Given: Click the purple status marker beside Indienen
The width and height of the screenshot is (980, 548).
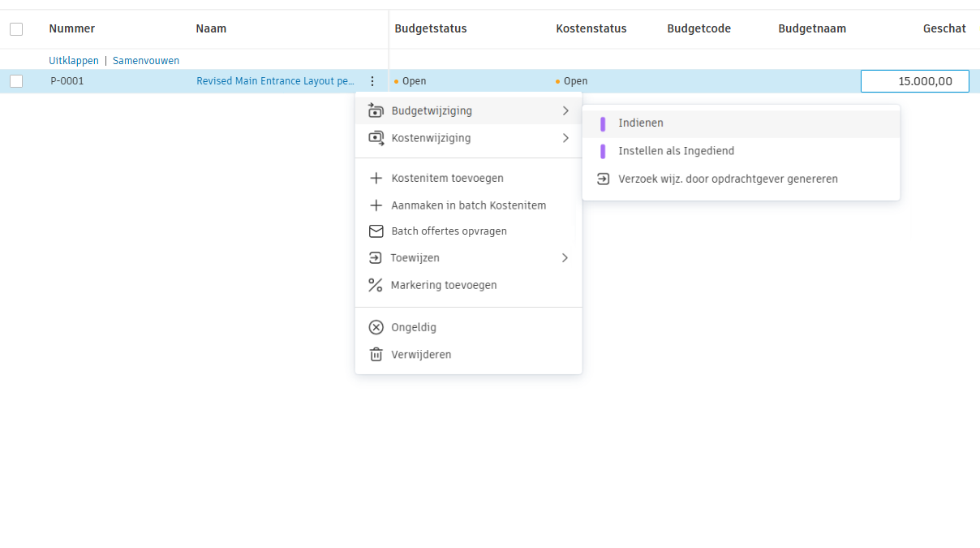Looking at the screenshot, I should 603,123.
